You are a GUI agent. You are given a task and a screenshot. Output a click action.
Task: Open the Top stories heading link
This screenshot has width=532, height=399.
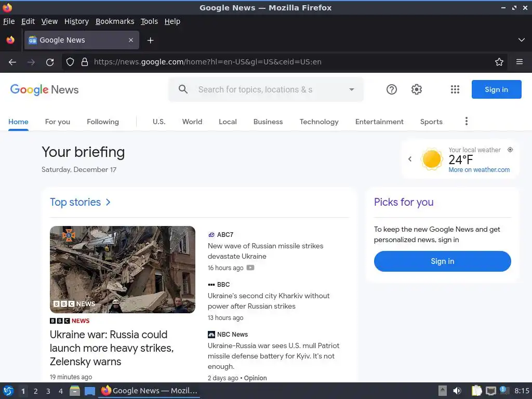coord(75,202)
